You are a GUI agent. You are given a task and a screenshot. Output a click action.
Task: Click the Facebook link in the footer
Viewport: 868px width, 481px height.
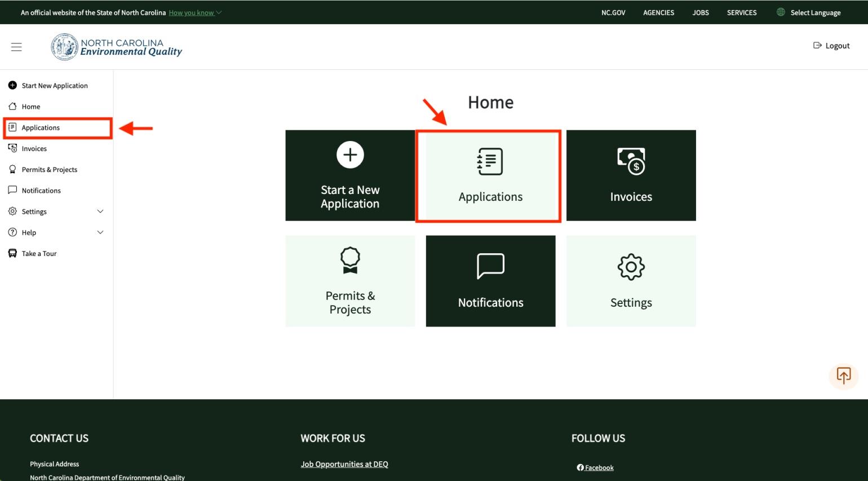(x=595, y=467)
